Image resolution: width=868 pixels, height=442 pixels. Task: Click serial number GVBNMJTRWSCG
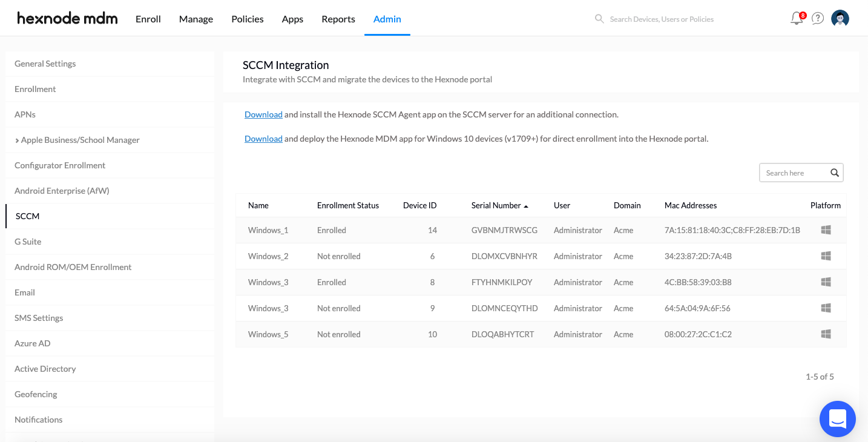point(504,230)
